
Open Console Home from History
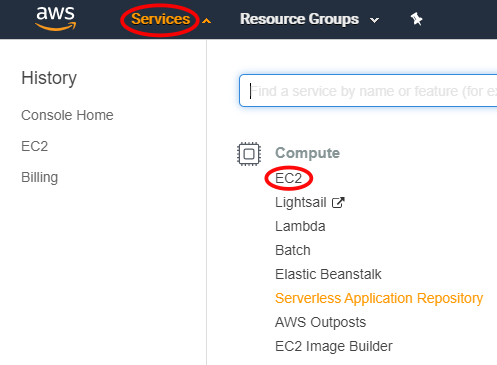(67, 115)
